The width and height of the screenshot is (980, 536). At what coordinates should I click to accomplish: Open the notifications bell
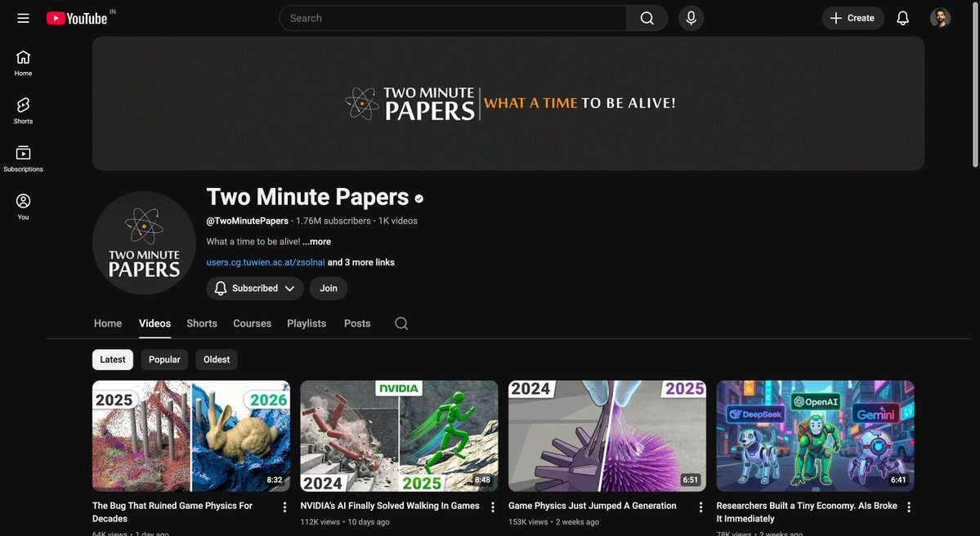(x=902, y=18)
